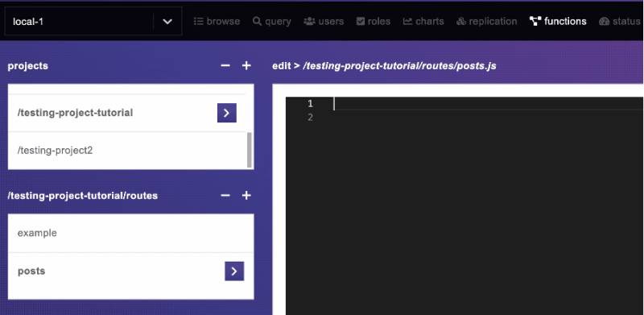This screenshot has height=315, width=644.
Task: Go to the browse tab
Action: 217,22
